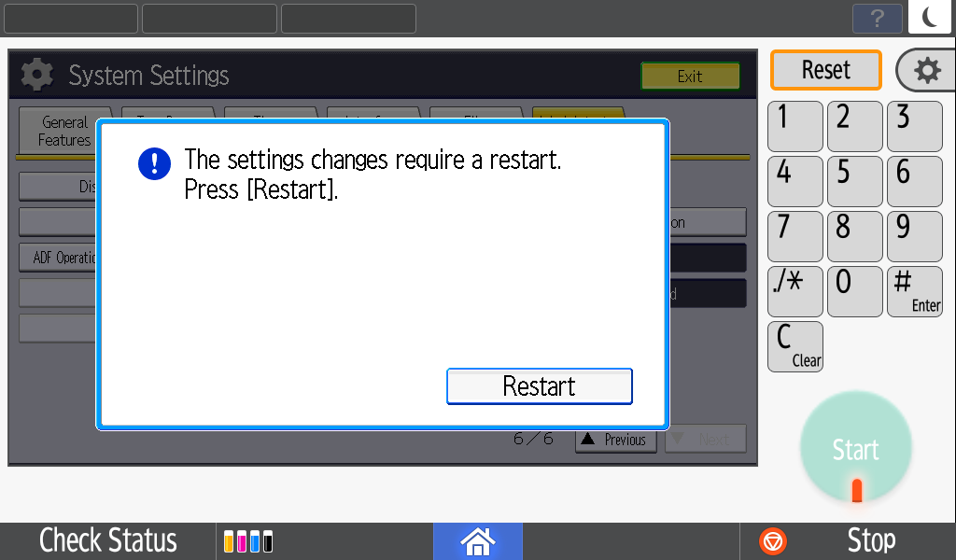Viewport: 956px width, 560px height.
Task: Click the Reset button
Action: [x=825, y=70]
